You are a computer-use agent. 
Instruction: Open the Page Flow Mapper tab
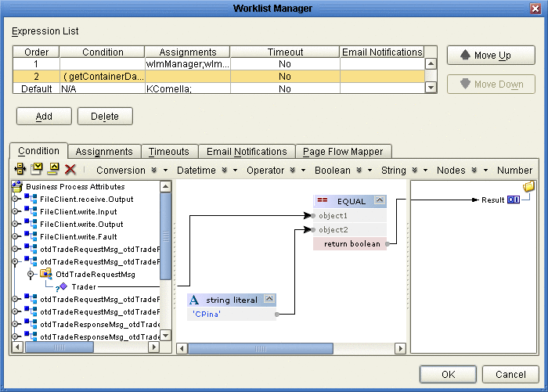(x=343, y=152)
